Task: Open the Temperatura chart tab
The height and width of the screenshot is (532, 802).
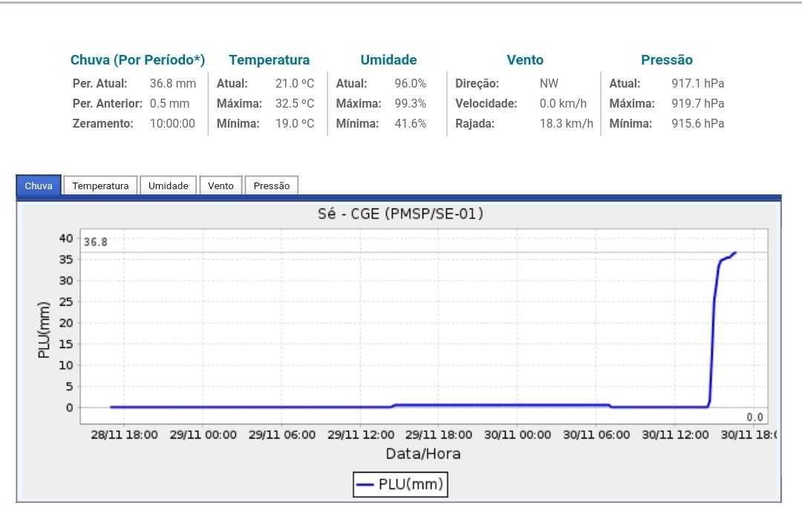Action: (100, 185)
